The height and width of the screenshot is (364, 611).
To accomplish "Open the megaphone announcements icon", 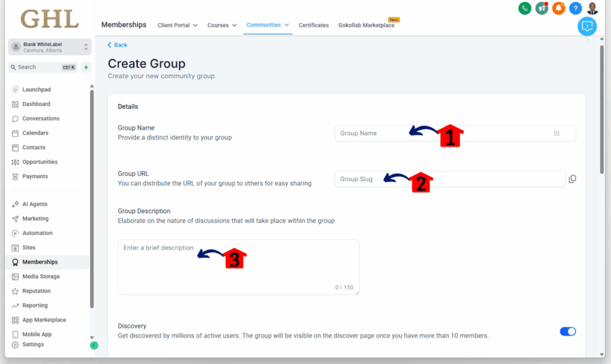I will (541, 8).
